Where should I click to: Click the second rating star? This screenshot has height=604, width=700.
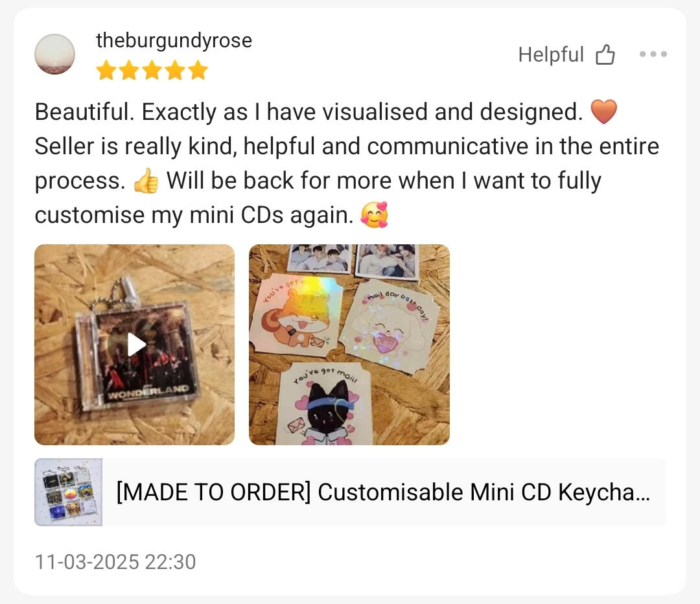tap(130, 71)
